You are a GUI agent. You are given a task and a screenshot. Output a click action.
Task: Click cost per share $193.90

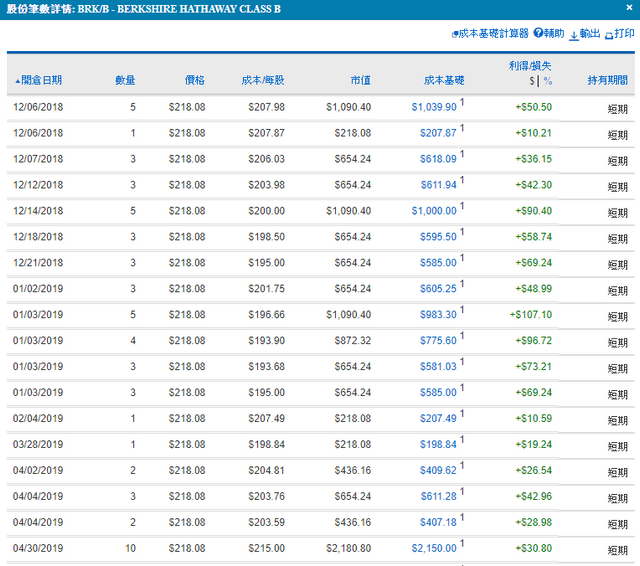(267, 341)
